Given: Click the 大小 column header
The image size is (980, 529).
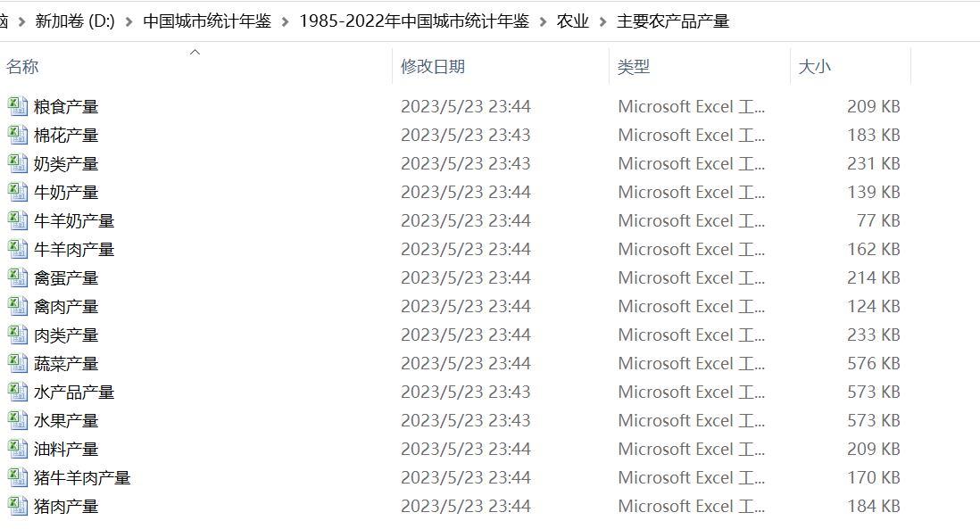Looking at the screenshot, I should tap(814, 67).
